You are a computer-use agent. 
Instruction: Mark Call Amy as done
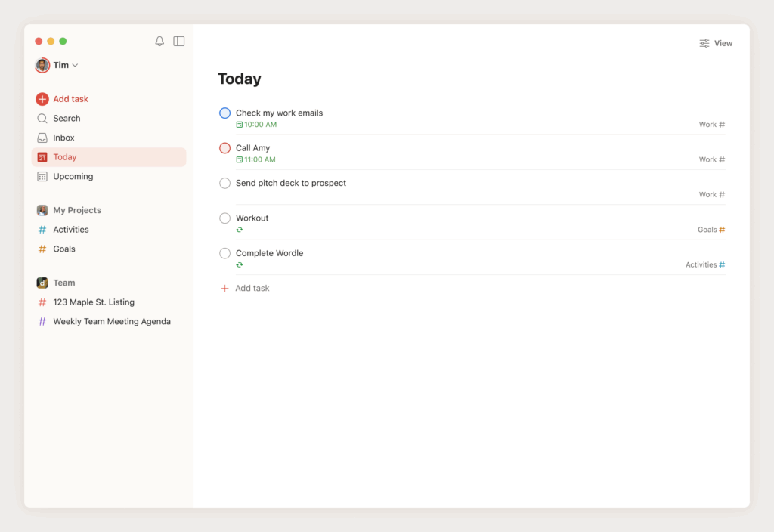click(224, 148)
